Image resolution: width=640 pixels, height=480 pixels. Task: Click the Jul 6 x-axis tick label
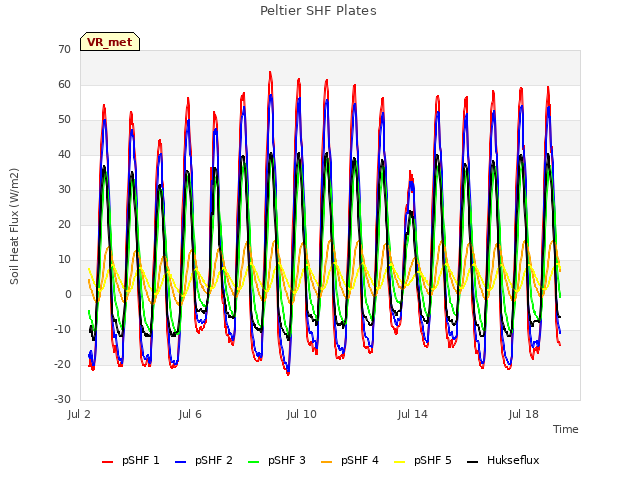tap(190, 414)
